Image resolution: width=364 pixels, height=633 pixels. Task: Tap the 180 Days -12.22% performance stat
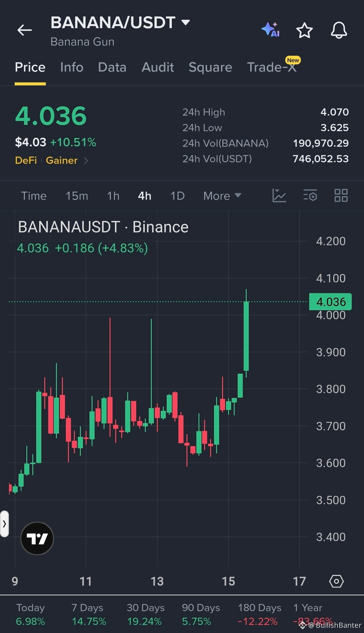click(259, 614)
